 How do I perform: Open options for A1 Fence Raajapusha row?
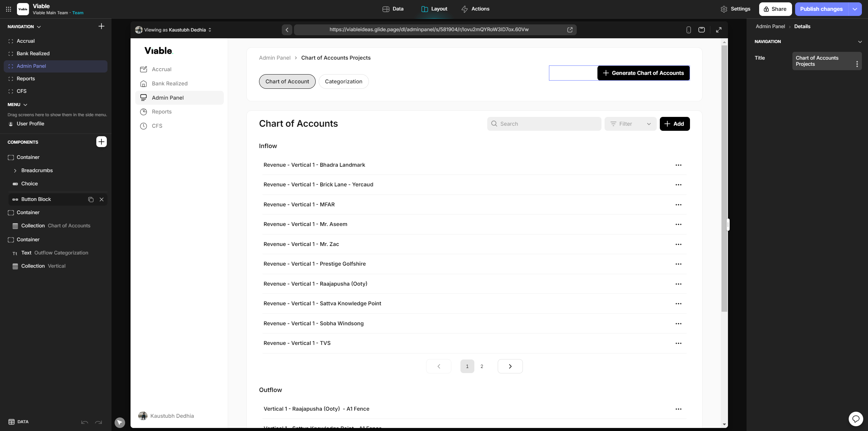pos(678,409)
